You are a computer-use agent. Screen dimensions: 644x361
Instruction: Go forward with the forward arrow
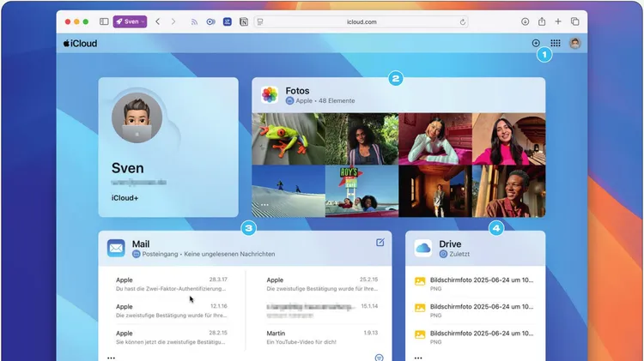tap(173, 21)
